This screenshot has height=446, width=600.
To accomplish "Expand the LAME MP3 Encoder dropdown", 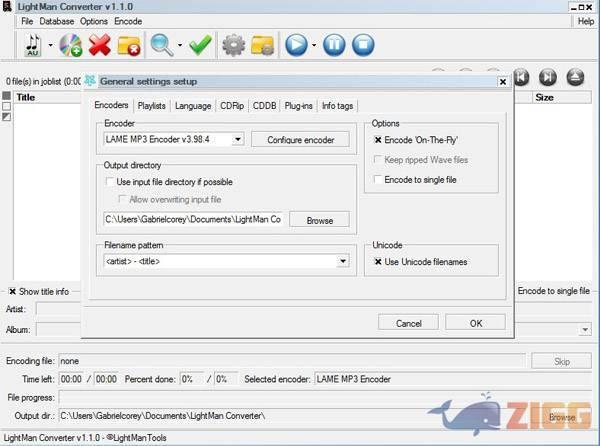I will tap(238, 139).
